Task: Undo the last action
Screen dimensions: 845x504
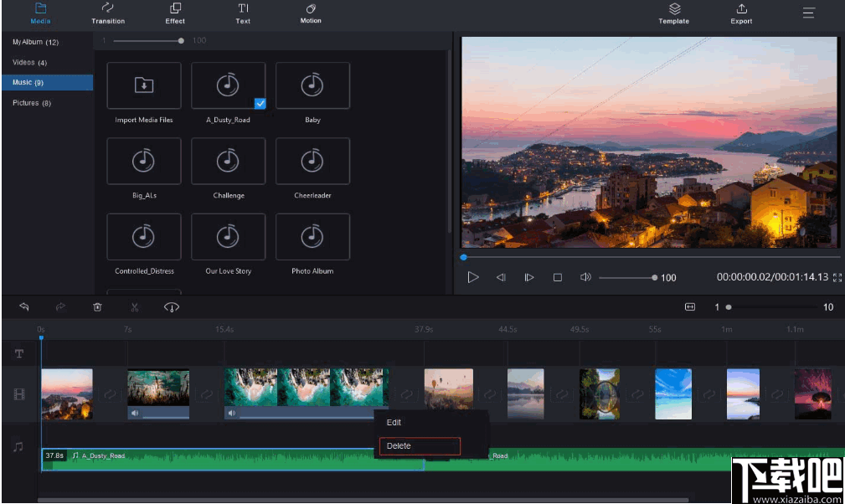Action: (x=23, y=307)
